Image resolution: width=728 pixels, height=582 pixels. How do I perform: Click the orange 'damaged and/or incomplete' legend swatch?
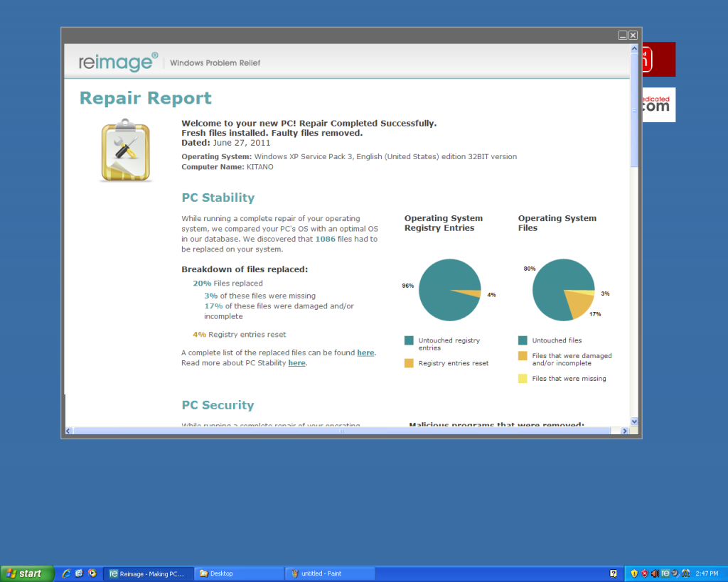(x=523, y=355)
